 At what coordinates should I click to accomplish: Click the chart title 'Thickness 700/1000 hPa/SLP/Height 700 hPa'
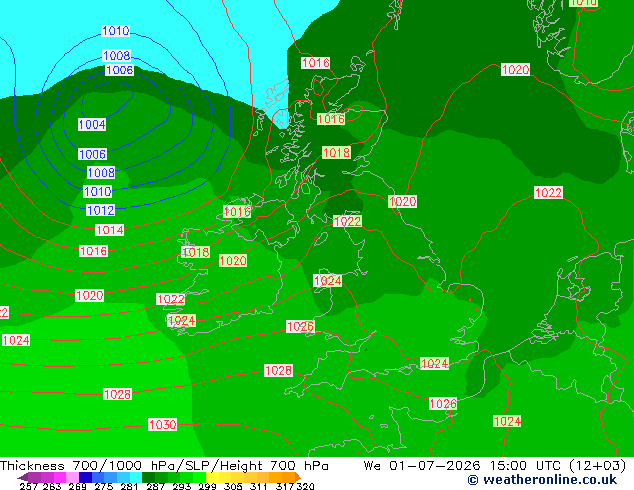[164, 466]
